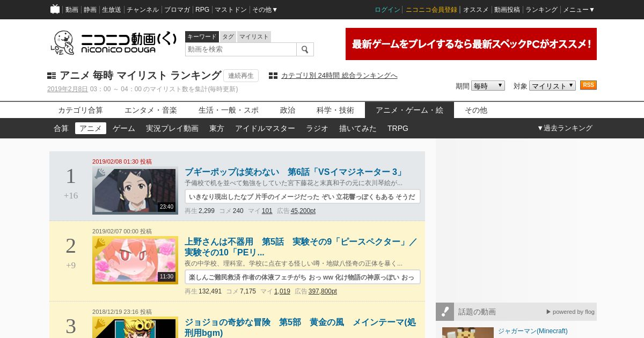Viewport: 644px width, 338px height.
Task: Open ブロマガ in top navigation
Action: pos(177,10)
